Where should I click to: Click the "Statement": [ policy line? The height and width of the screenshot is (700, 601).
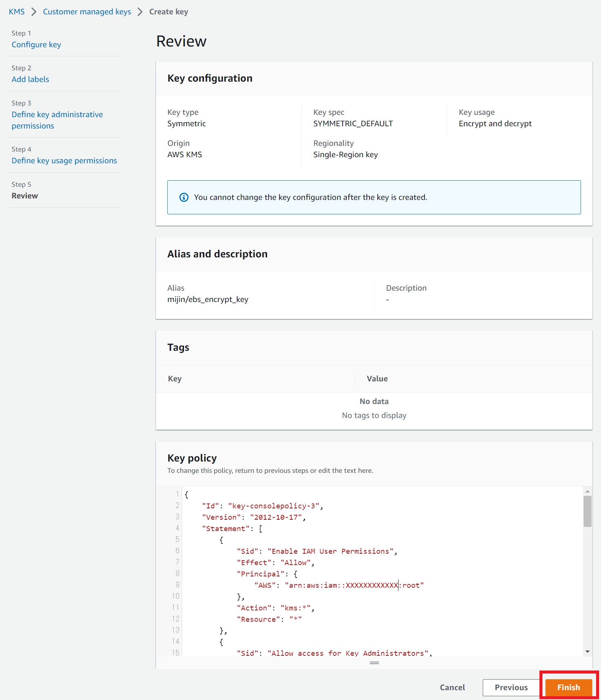(232, 528)
